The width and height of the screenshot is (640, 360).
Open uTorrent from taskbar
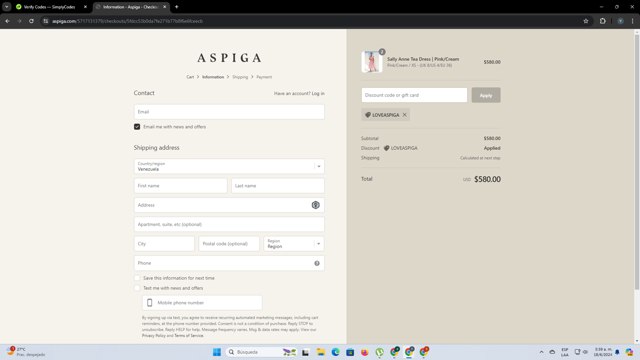point(380,352)
